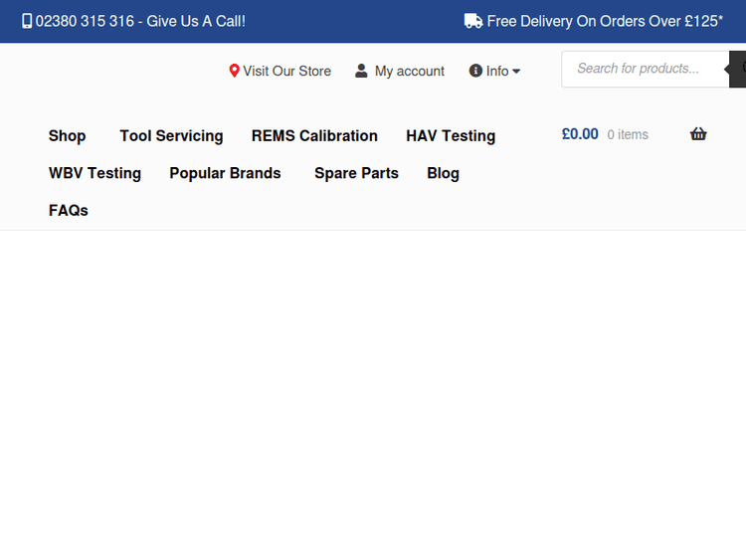746x560 pixels.
Task: Open the FAQs page
Action: 69,210
